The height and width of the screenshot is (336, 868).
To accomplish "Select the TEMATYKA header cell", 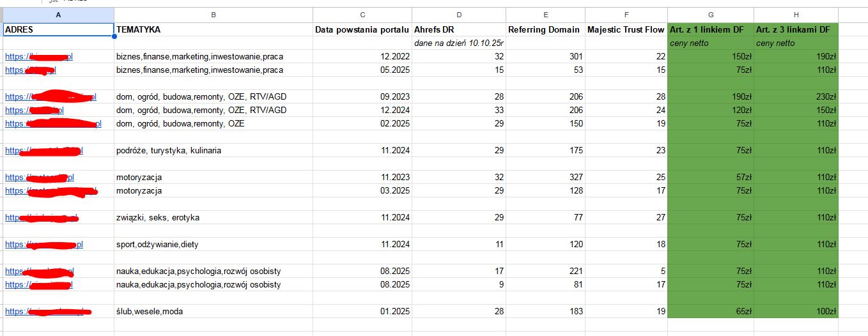I will 213,29.
